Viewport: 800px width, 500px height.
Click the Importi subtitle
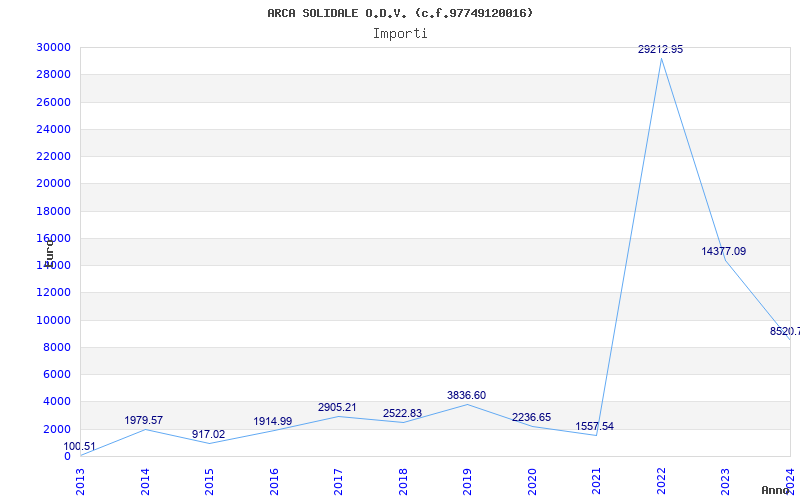(400, 34)
